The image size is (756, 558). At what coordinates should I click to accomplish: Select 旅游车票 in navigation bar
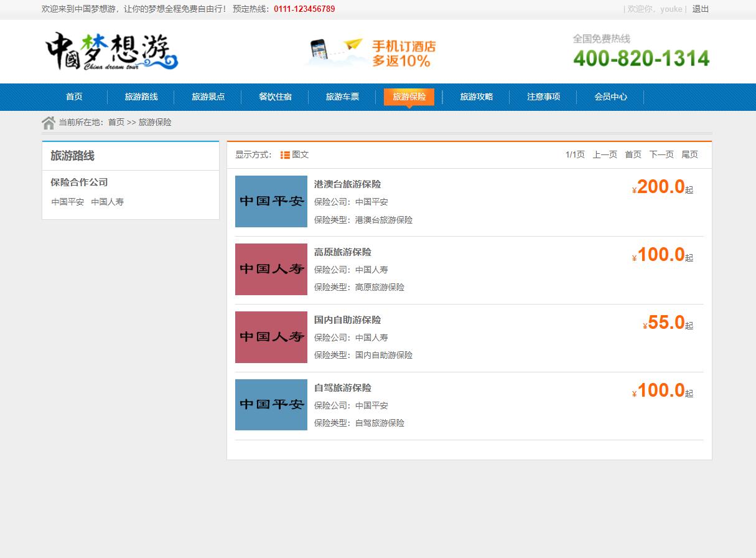(x=342, y=97)
